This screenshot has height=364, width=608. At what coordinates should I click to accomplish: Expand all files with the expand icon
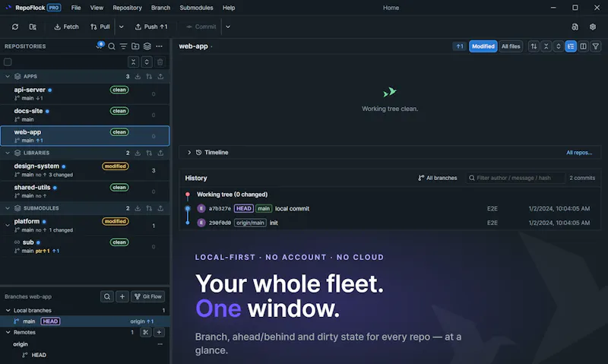click(559, 46)
